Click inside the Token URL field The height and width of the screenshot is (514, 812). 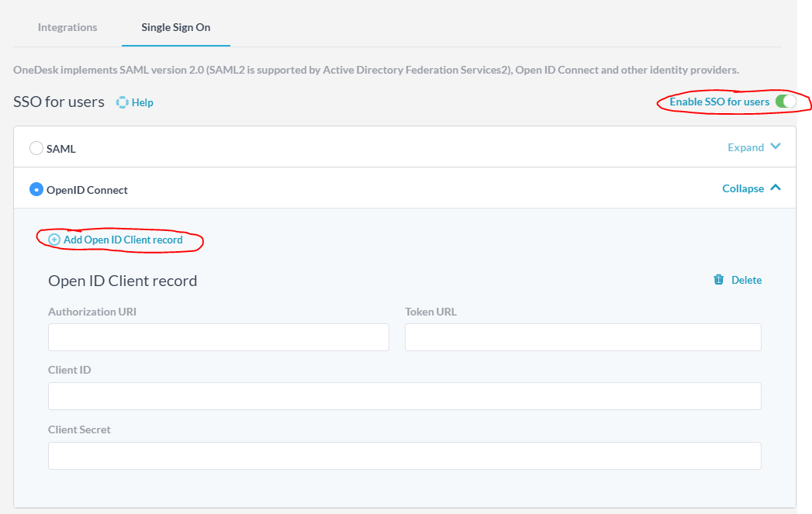(582, 336)
